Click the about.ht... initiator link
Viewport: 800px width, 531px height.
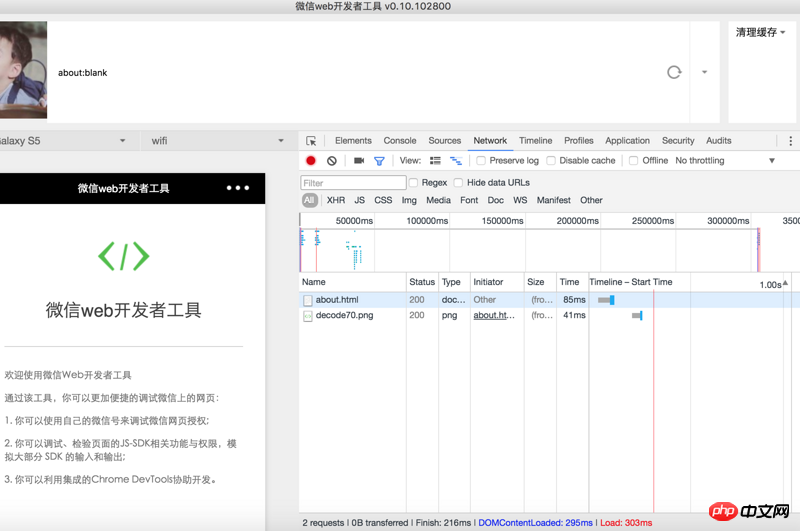point(494,315)
